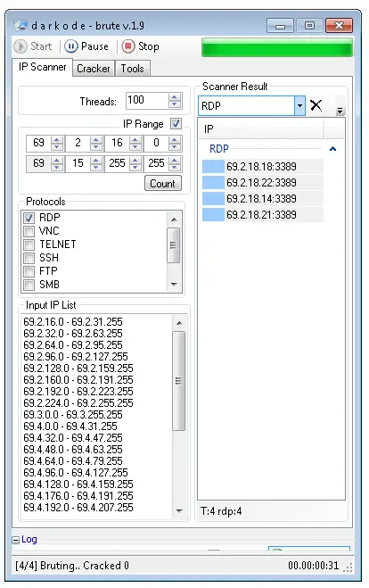The image size is (369, 588).
Task: Tick the FTP protocol checkbox
Action: coord(29,271)
